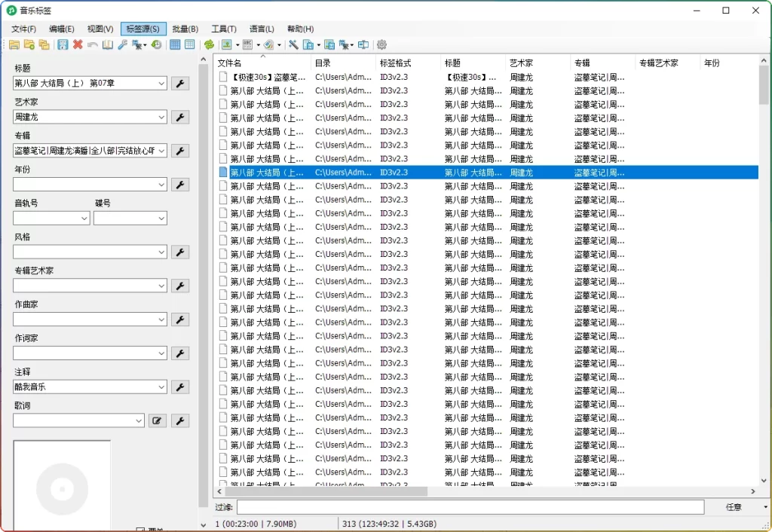Click the green refresh icon in the toolbar
The image size is (772, 532).
click(x=210, y=46)
